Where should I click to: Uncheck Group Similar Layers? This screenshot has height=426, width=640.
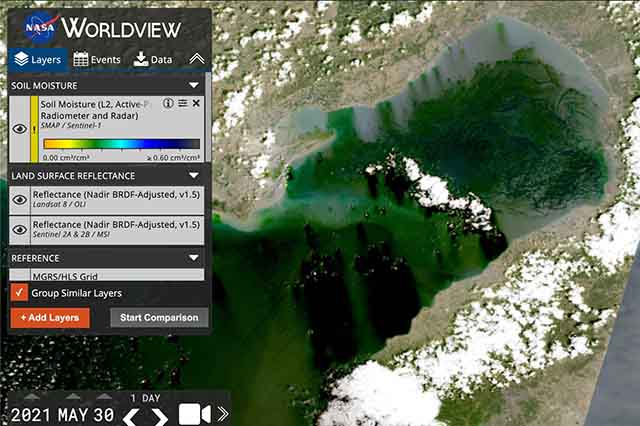coord(19,293)
